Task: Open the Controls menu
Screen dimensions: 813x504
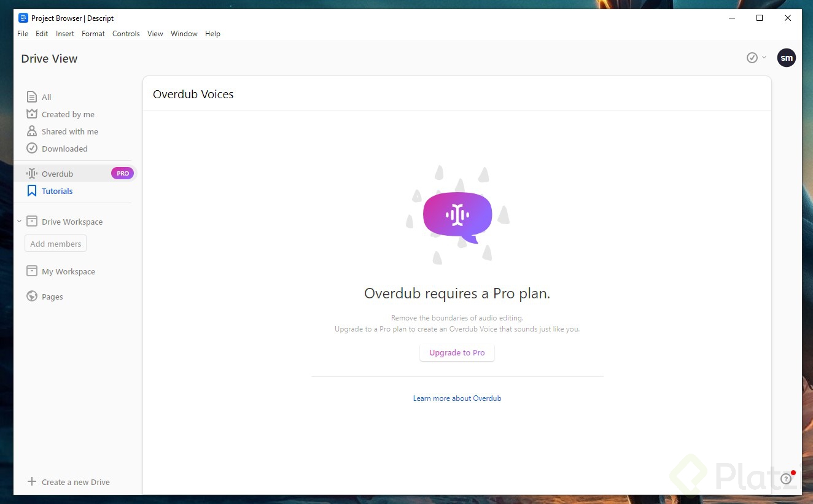Action: pos(125,34)
